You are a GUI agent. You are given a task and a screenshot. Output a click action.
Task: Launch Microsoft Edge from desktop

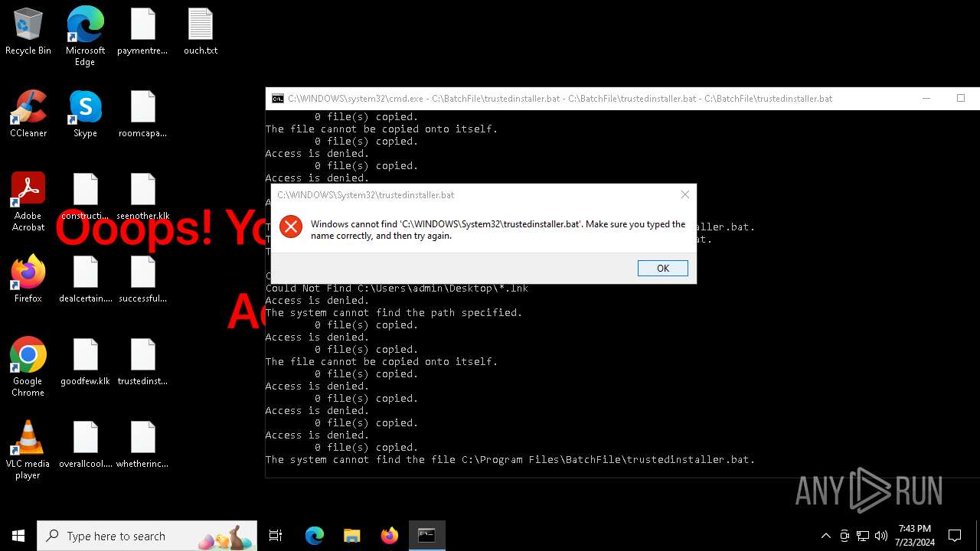[85, 37]
